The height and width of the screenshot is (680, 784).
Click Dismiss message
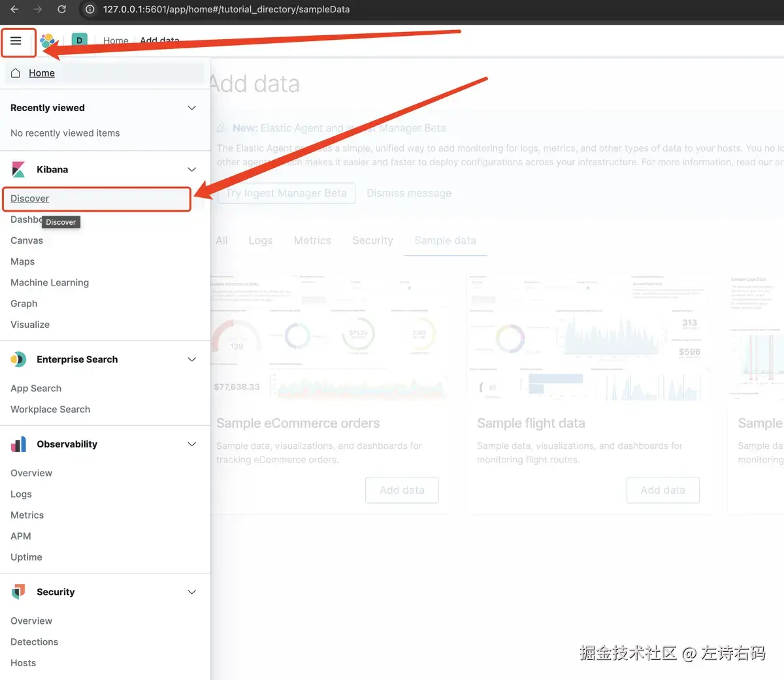[x=409, y=193]
